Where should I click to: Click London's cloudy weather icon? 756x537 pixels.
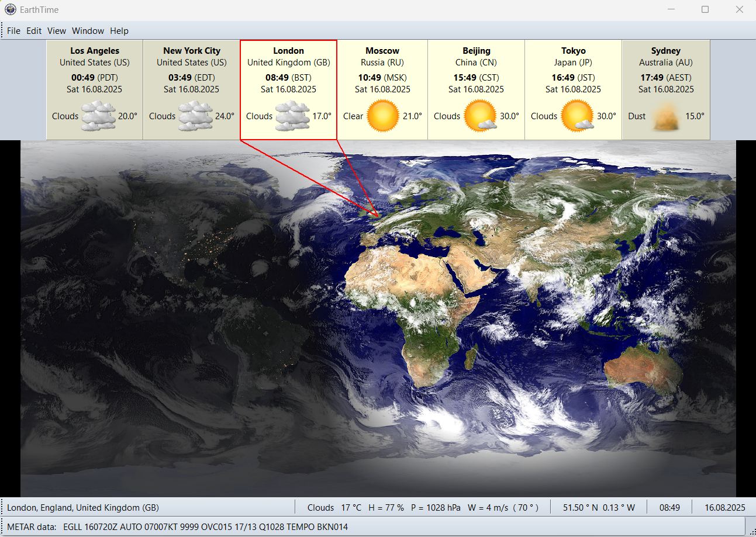[292, 116]
